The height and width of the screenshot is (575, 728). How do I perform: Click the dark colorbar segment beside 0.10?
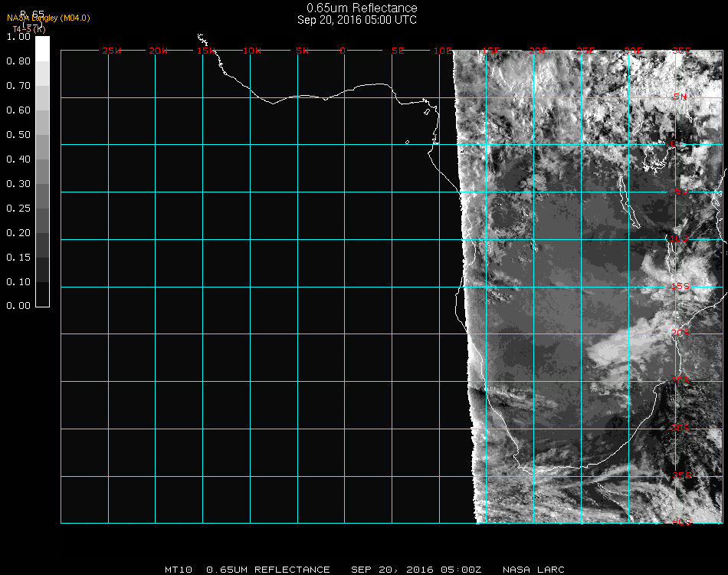[x=42, y=269]
